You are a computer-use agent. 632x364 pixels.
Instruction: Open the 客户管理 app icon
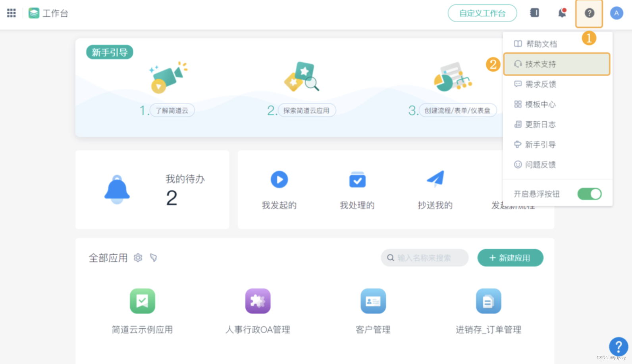click(x=373, y=301)
